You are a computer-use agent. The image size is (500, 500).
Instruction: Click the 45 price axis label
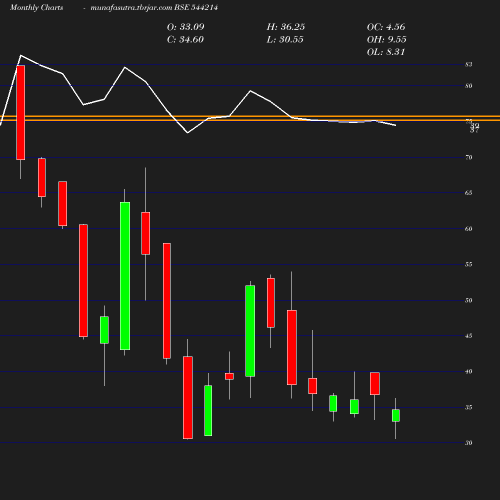pyautogui.click(x=469, y=336)
